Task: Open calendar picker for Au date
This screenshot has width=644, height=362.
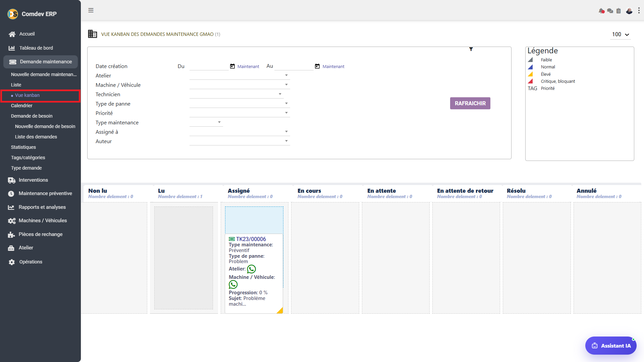Action: tap(317, 66)
